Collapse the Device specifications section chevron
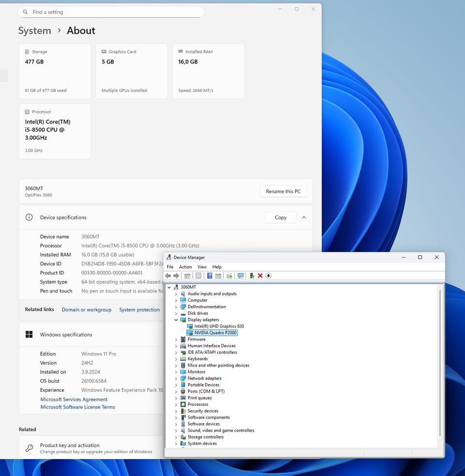Image resolution: width=465 pixels, height=476 pixels. pyautogui.click(x=304, y=217)
